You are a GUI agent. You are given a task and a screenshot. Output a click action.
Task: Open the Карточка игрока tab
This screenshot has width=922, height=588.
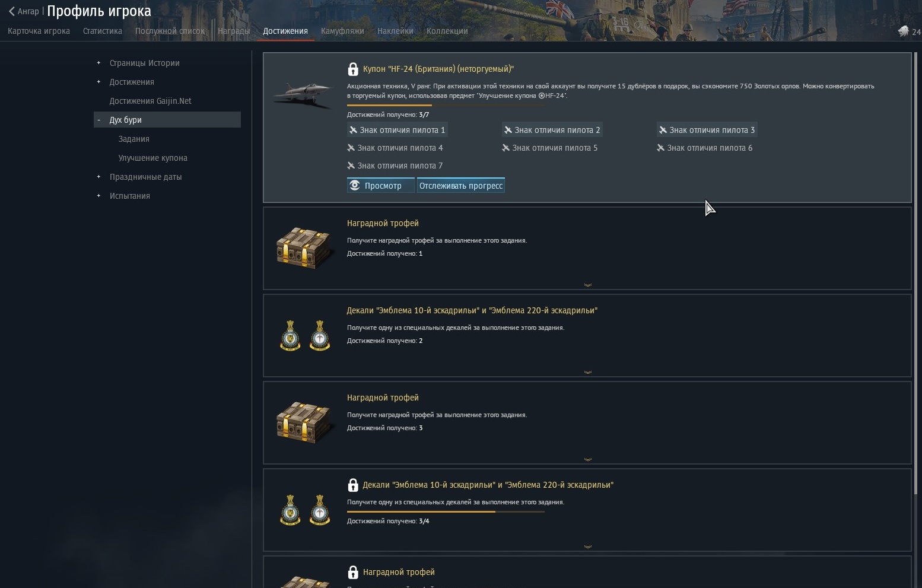(39, 31)
